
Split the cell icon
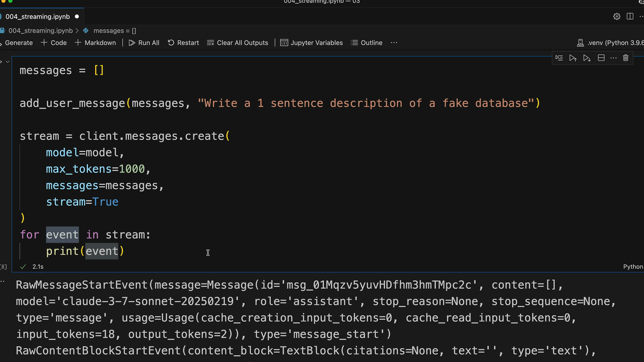601,58
